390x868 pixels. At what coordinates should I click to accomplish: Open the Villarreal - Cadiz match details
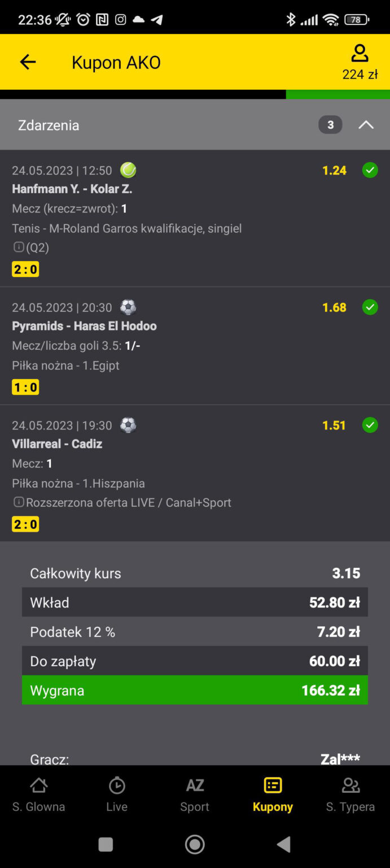click(57, 444)
